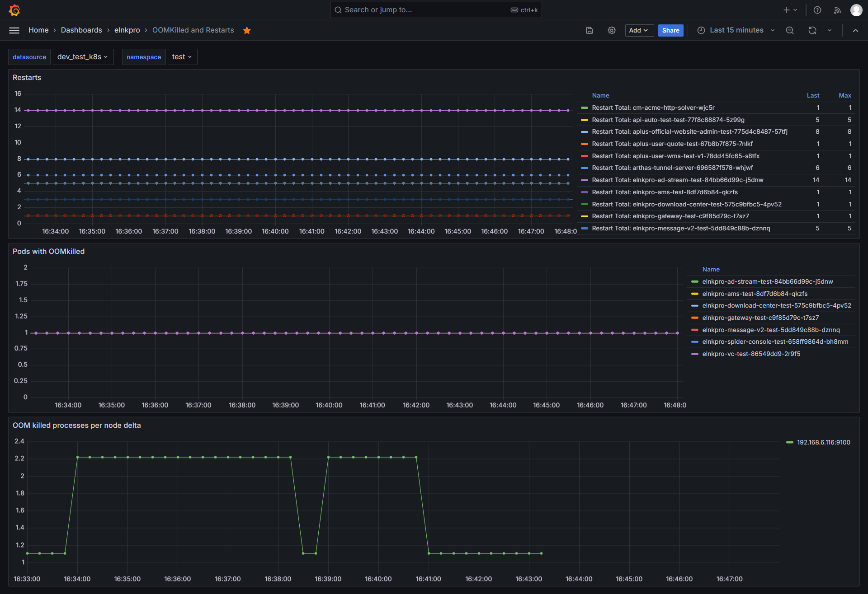Viewport: 868px width, 594px height.
Task: Go to Dashboards breadcrumb
Action: [81, 30]
